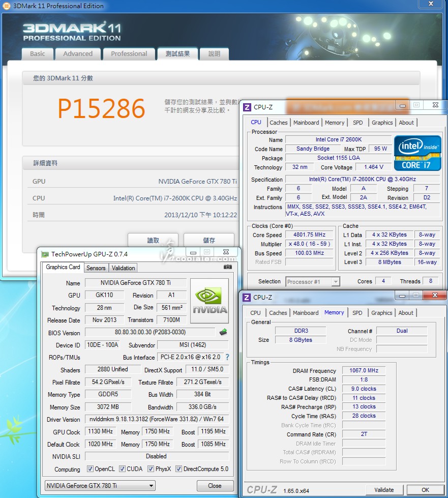Switch to the Advanced tab in 3DMark
Viewport: 448px width, 498px height.
click(x=78, y=54)
